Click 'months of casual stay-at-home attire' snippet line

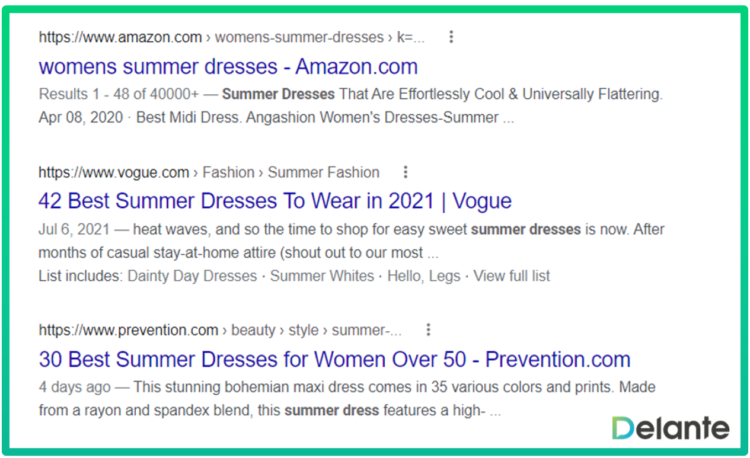coord(238,252)
